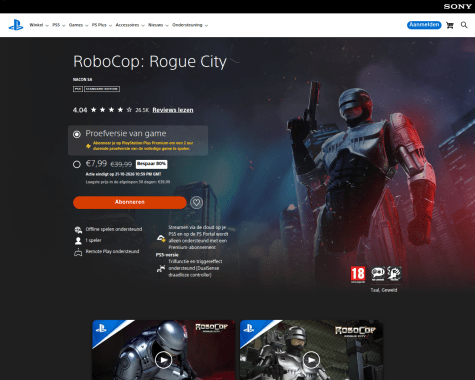Open the shopping cart icon
This screenshot has height=380, width=475.
pos(450,25)
